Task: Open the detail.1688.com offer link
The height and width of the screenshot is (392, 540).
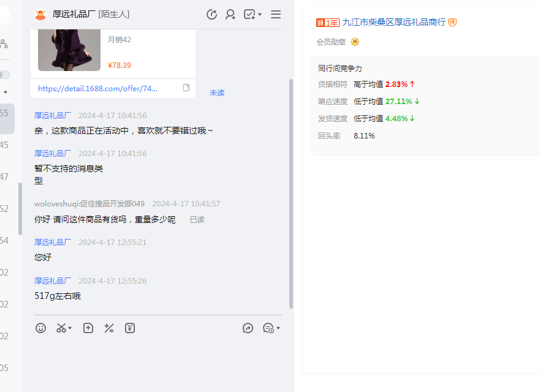Action: (98, 88)
